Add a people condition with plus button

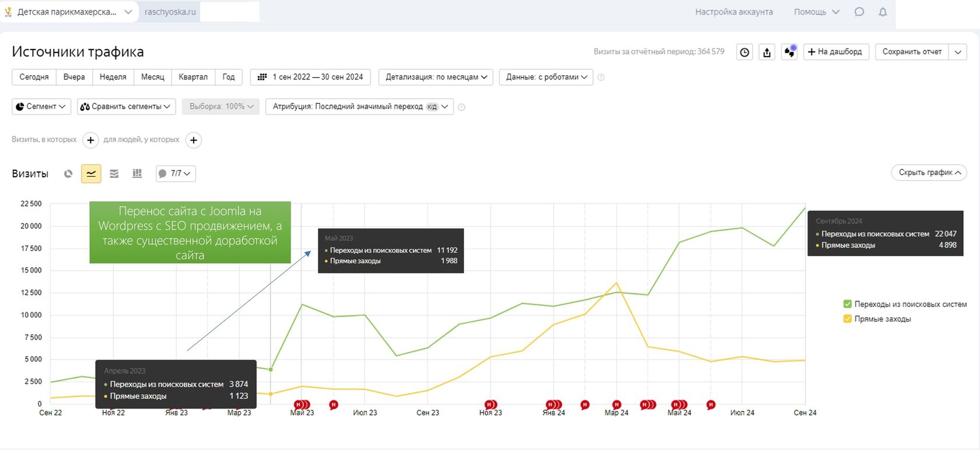pyautogui.click(x=194, y=140)
